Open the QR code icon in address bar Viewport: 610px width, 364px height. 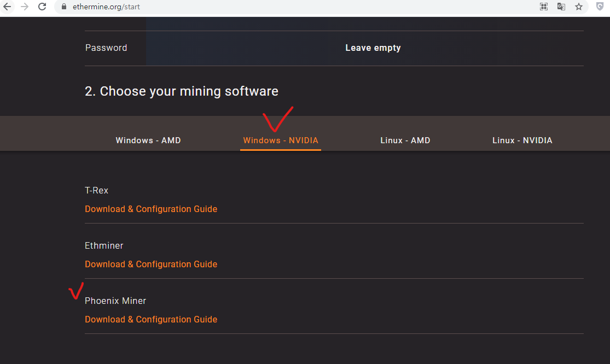543,7
